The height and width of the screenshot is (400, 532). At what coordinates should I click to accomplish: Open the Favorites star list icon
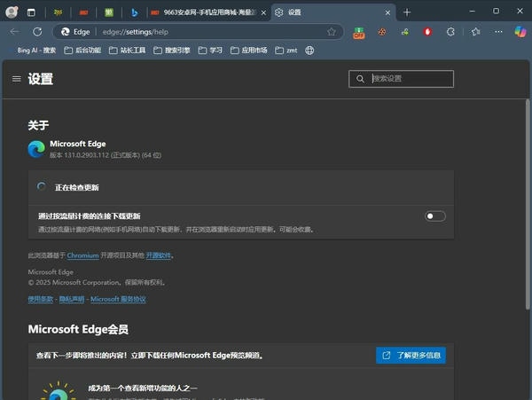pos(475,32)
